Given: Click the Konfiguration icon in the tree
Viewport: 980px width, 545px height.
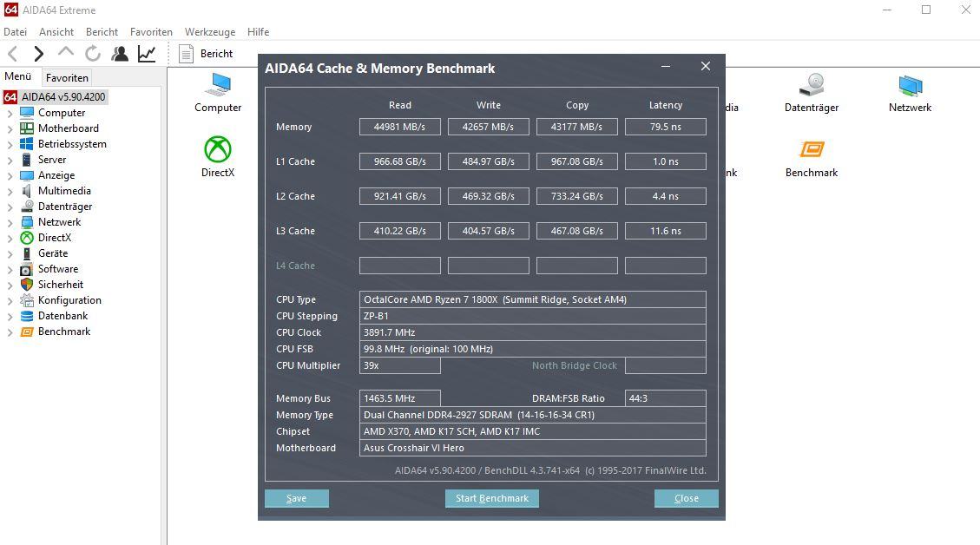Looking at the screenshot, I should [27, 300].
